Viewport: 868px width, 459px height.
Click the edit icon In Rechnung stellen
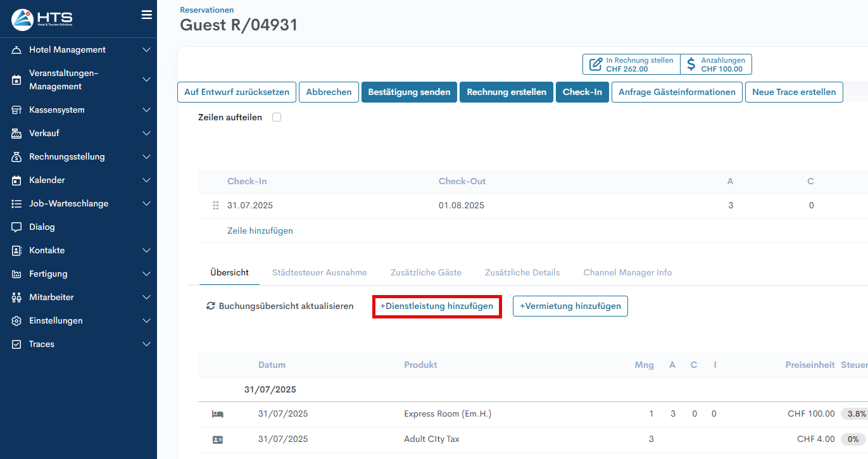tap(595, 65)
